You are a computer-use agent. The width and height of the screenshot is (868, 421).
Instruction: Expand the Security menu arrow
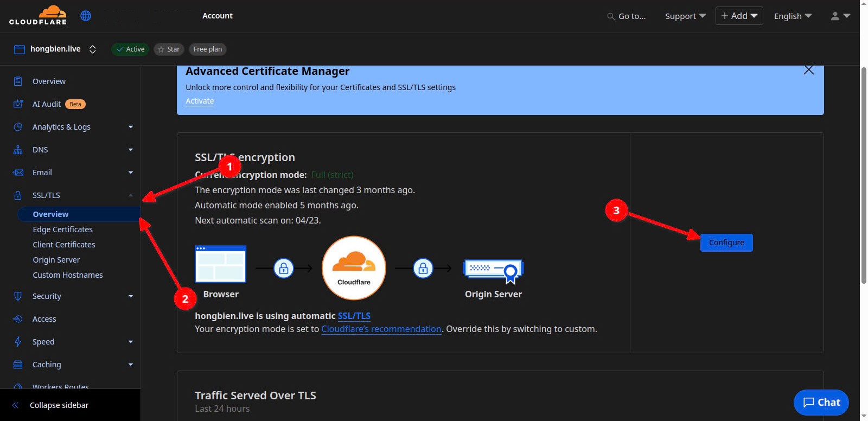131,296
